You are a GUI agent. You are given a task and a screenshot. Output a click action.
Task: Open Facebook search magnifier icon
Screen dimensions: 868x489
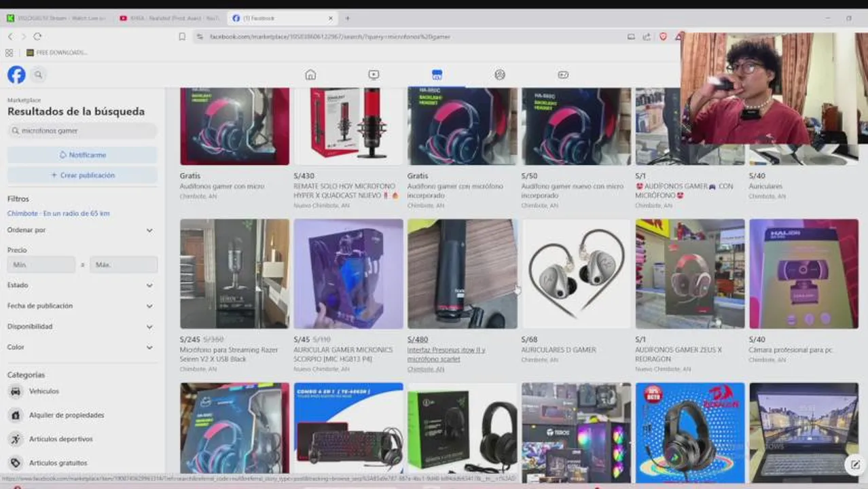pyautogui.click(x=39, y=75)
